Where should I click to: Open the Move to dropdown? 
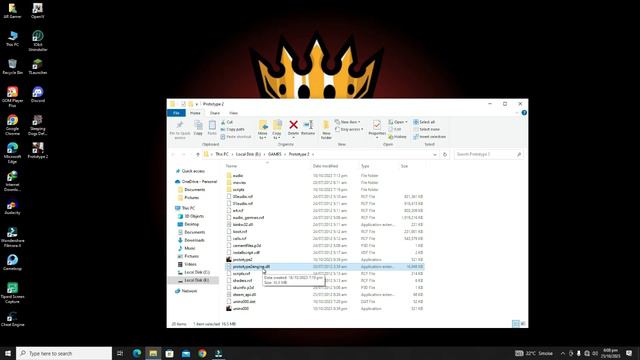click(262, 130)
